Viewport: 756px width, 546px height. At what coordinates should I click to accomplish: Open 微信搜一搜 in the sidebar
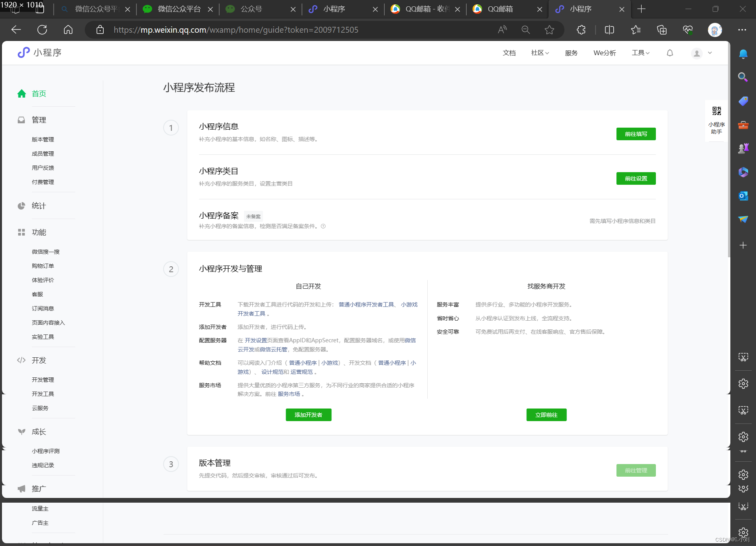point(46,252)
